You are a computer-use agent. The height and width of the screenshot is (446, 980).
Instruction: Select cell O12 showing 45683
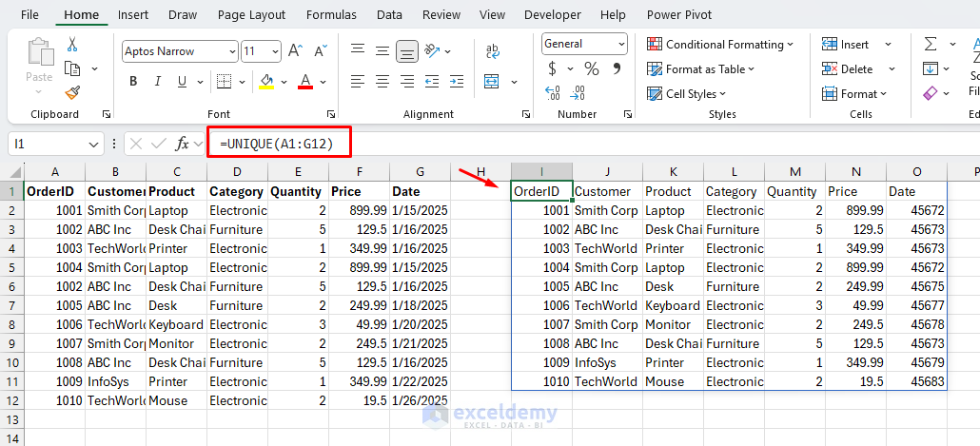(917, 381)
